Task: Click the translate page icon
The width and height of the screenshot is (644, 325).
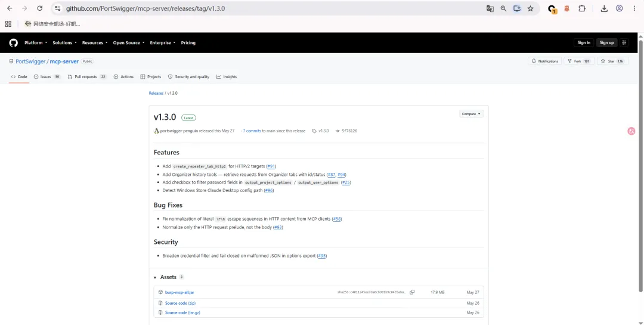Action: pyautogui.click(x=490, y=8)
